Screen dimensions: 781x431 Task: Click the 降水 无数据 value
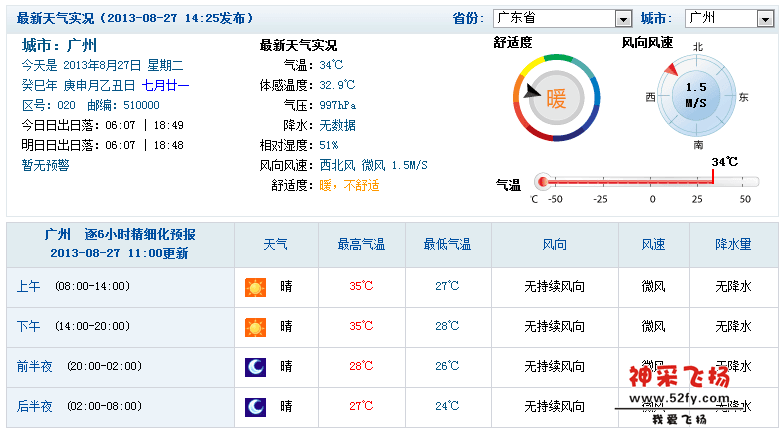click(x=337, y=125)
